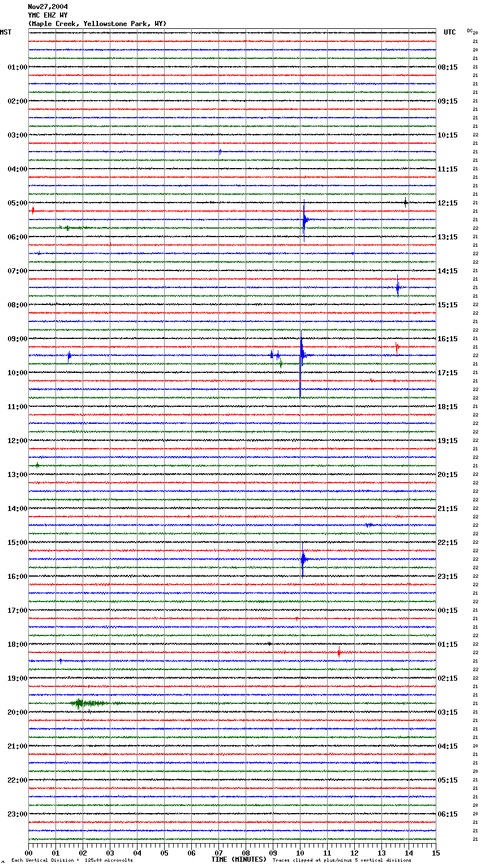
Task: Click the small blue blip on the 03:30 trace
Action: pyautogui.click(x=220, y=152)
